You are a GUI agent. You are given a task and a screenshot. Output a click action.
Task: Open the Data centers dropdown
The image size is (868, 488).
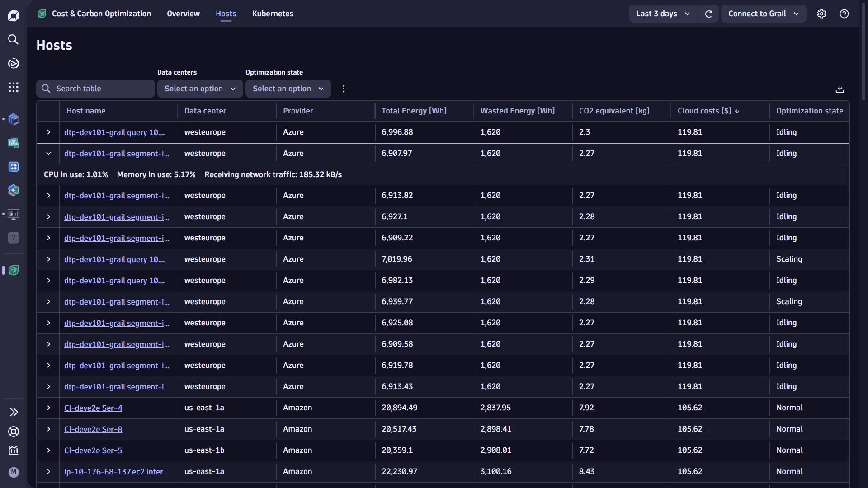pyautogui.click(x=200, y=89)
